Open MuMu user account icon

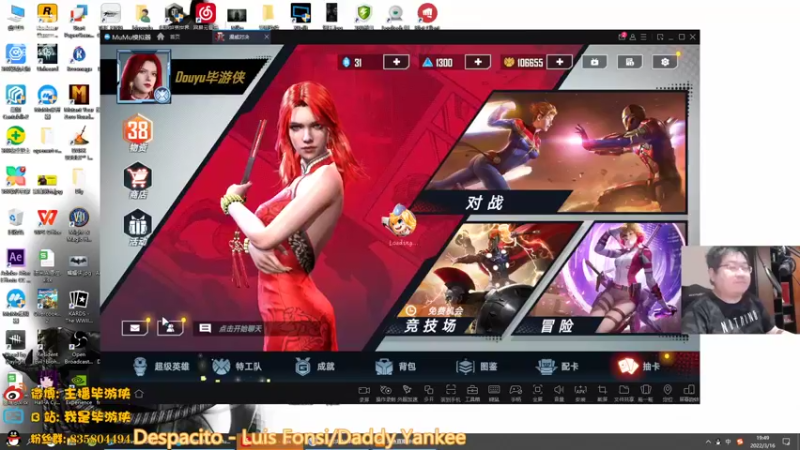(x=633, y=37)
